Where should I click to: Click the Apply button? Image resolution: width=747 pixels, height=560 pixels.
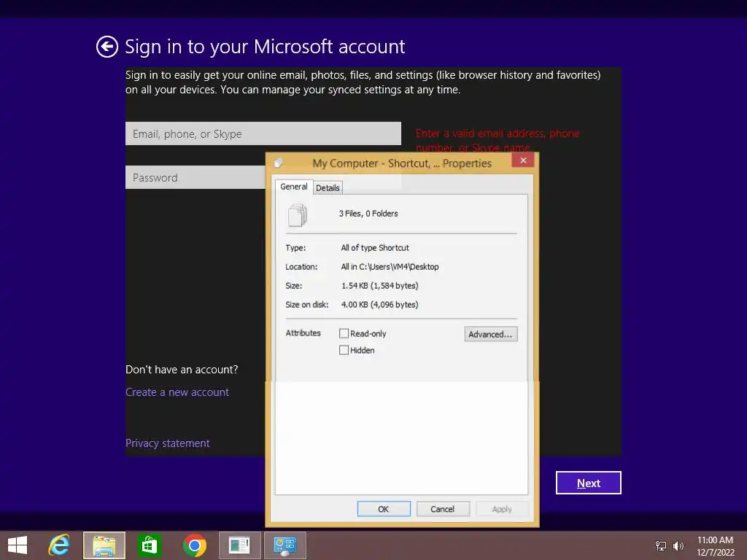click(502, 509)
